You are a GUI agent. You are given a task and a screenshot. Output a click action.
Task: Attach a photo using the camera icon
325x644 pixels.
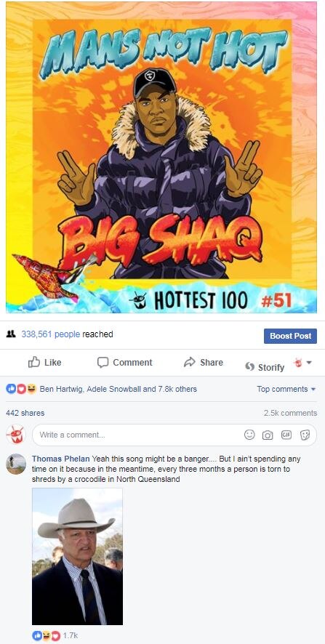[268, 435]
